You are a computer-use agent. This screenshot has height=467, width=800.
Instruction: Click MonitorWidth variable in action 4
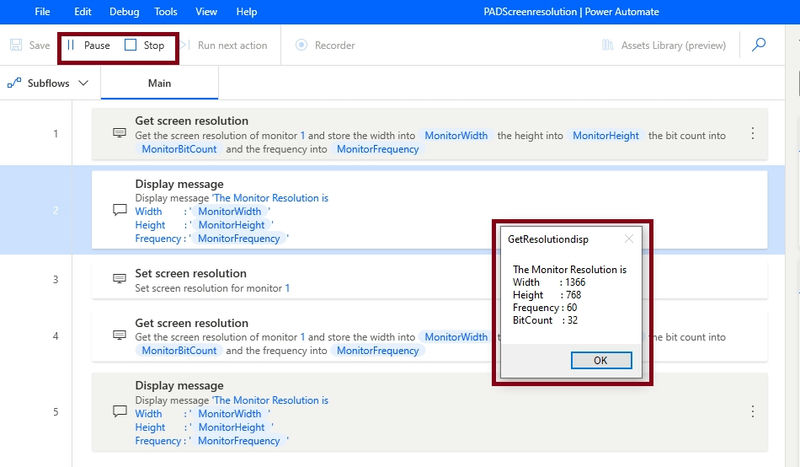(x=456, y=337)
